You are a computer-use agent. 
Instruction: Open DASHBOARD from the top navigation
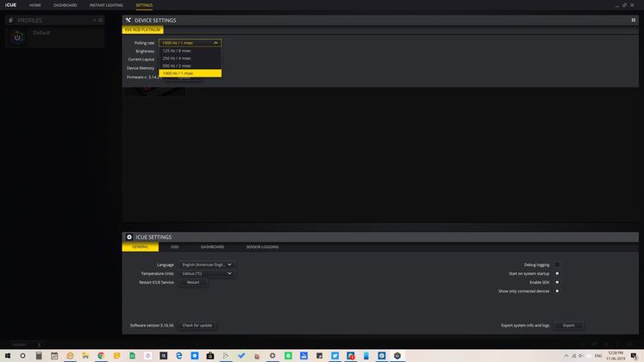click(x=65, y=5)
